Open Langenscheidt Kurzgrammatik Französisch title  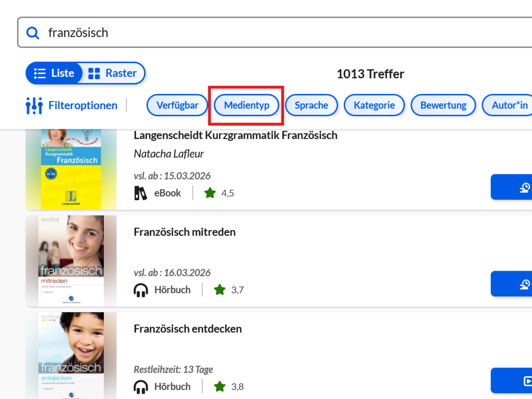235,136
